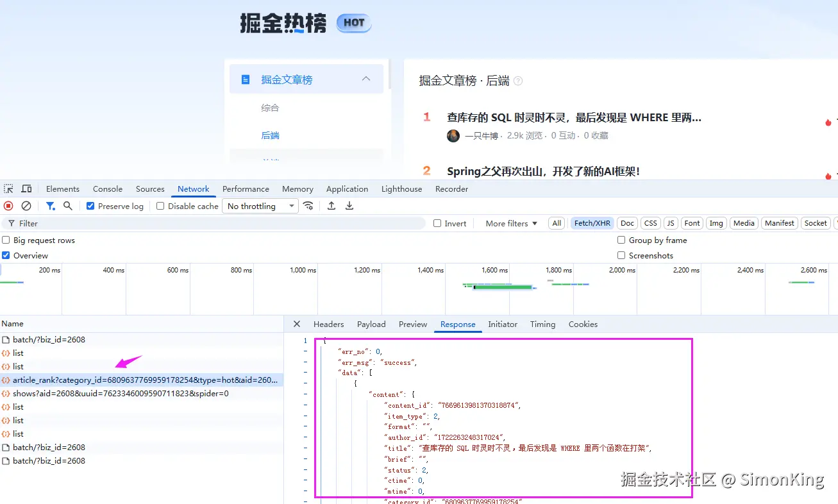This screenshot has width=838, height=504.
Task: Open the Performance tab
Action: tap(246, 189)
